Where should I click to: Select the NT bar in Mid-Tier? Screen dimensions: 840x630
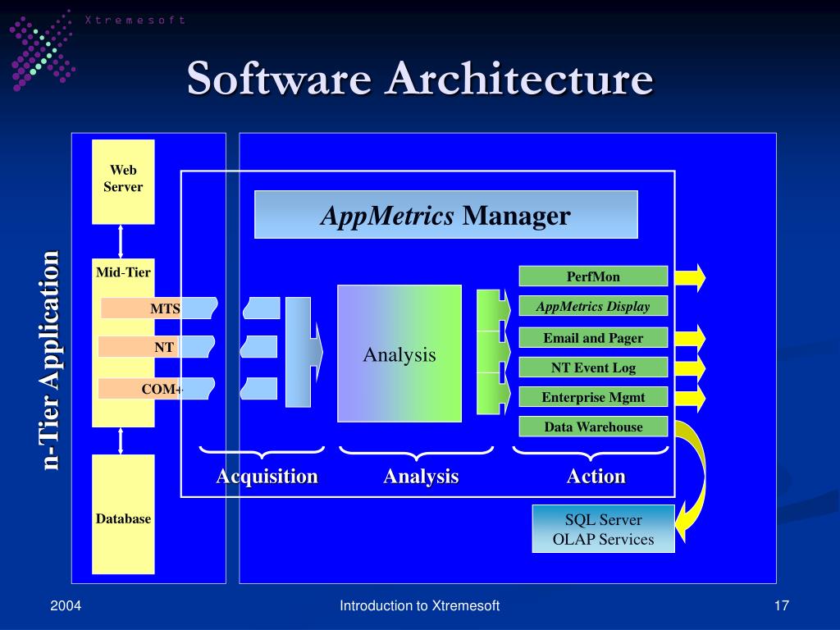pos(139,347)
